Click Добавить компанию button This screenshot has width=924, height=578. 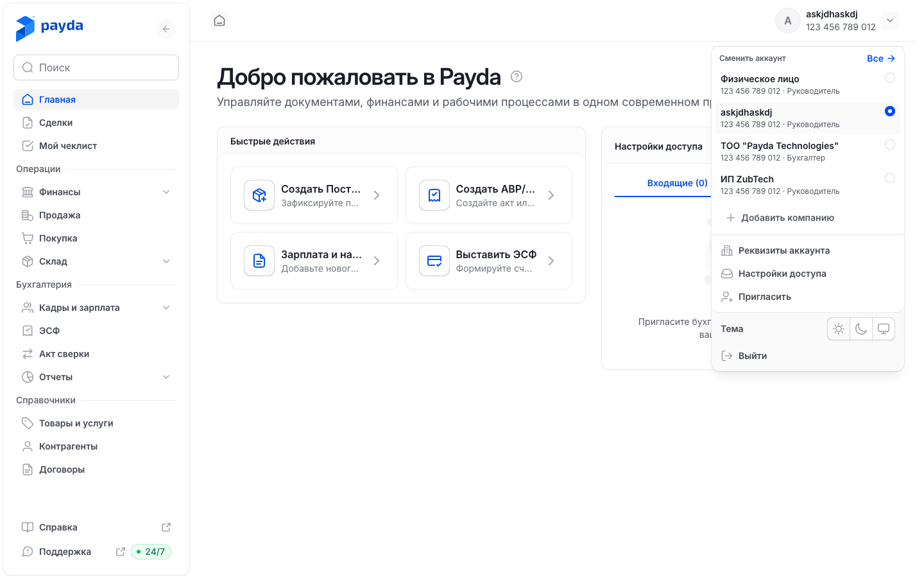click(x=780, y=218)
